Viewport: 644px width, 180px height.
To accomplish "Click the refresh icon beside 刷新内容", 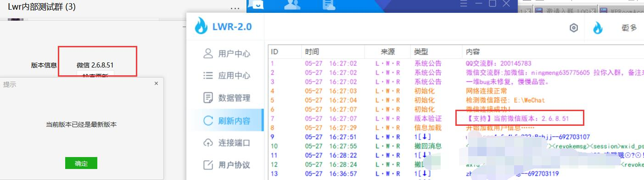I will pyautogui.click(x=208, y=121).
